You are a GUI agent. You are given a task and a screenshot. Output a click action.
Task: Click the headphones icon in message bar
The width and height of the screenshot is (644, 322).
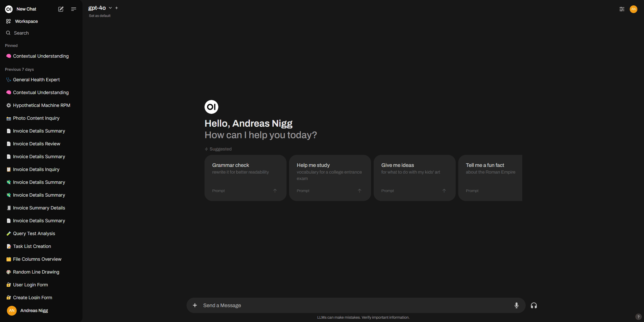(534, 305)
